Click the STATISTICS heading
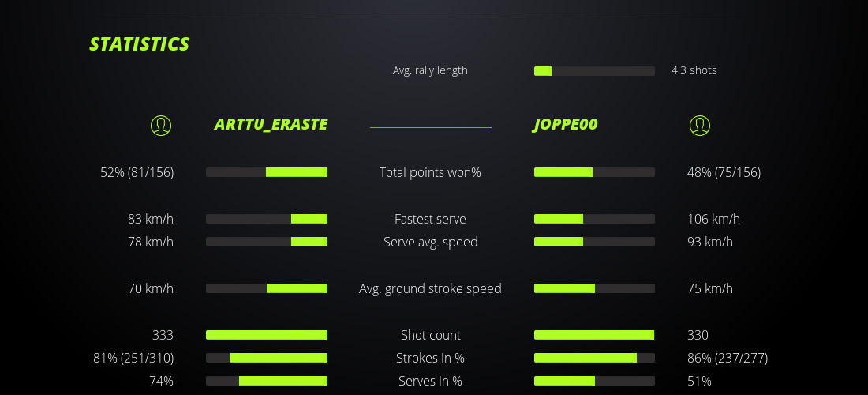 (x=140, y=44)
